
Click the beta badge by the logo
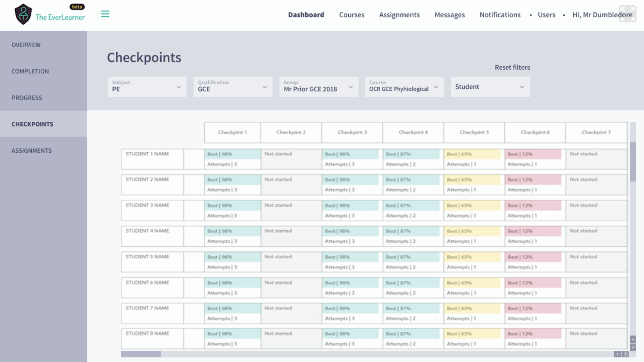pos(77,7)
